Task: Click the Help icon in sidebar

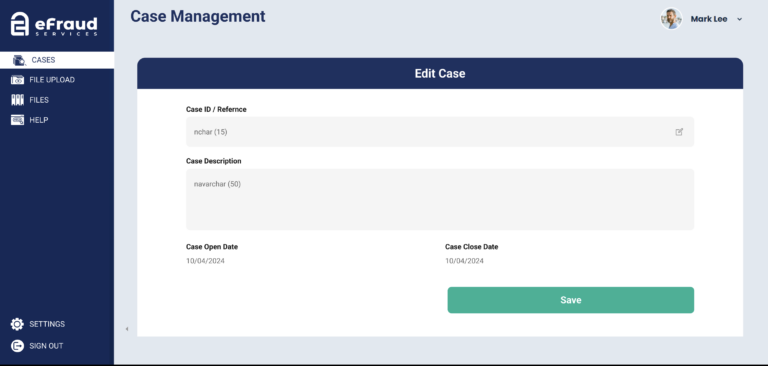Action: [x=17, y=120]
